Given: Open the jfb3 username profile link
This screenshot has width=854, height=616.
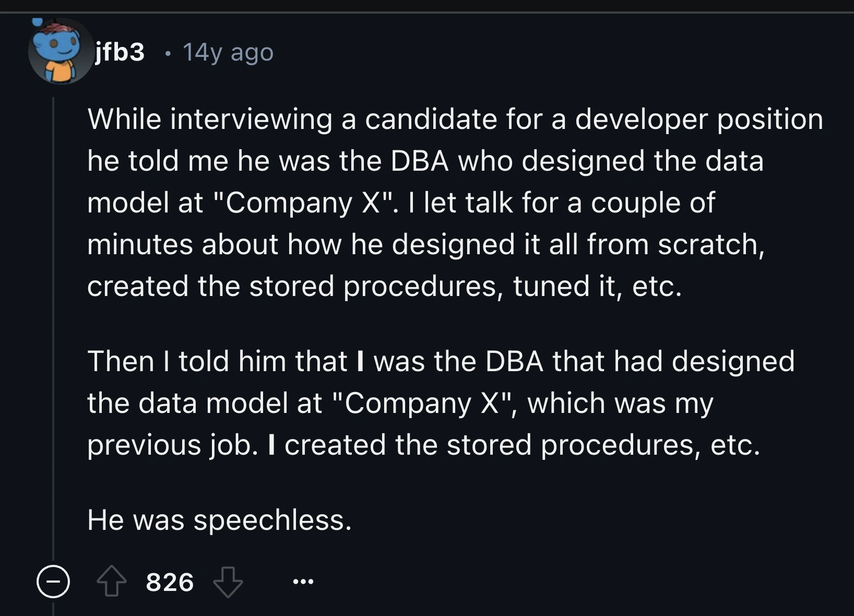Looking at the screenshot, I should click(120, 52).
